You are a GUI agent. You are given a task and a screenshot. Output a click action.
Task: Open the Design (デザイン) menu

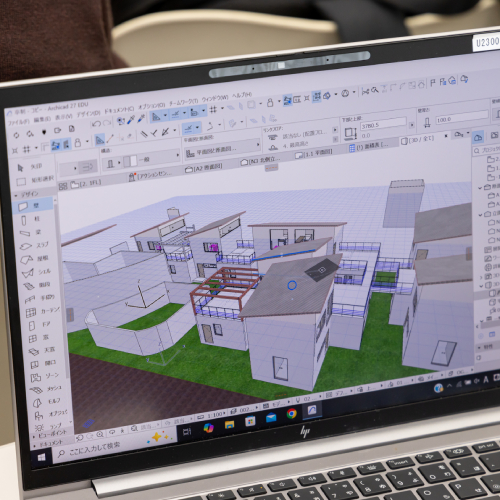pyautogui.click(x=88, y=113)
